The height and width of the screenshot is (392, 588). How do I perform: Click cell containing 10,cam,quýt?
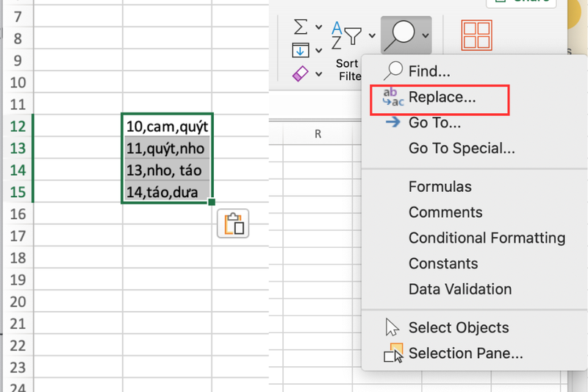(x=168, y=126)
